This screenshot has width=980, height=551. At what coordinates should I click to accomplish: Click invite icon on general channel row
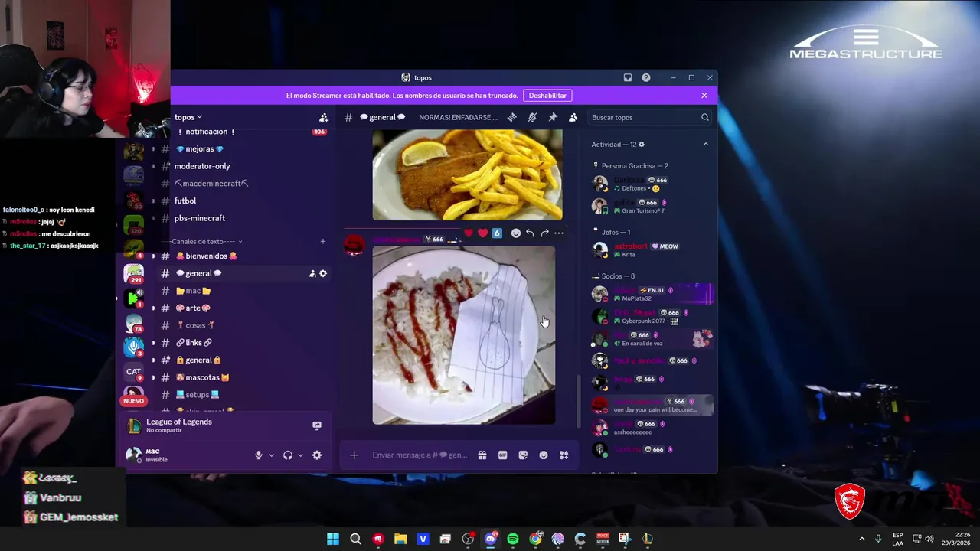pyautogui.click(x=312, y=273)
